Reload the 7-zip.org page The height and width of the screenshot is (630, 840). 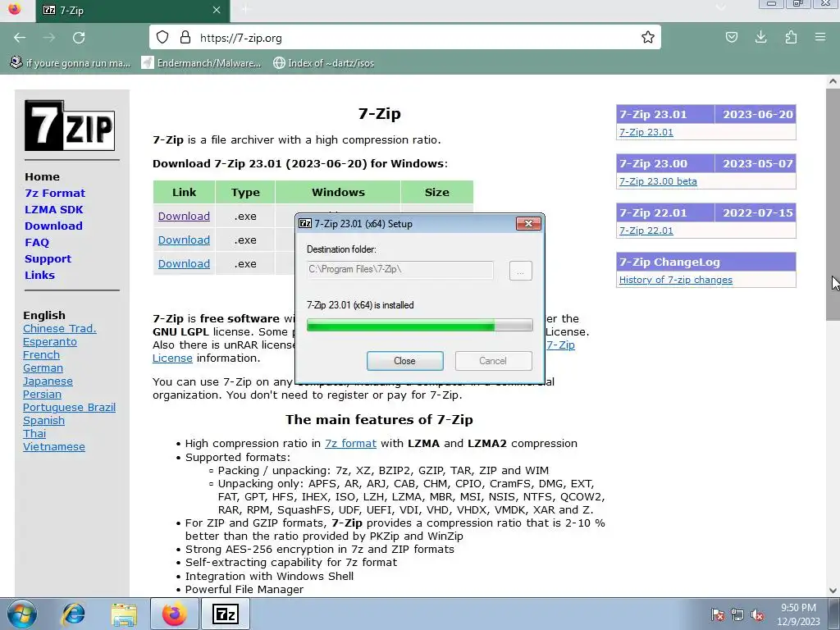79,38
